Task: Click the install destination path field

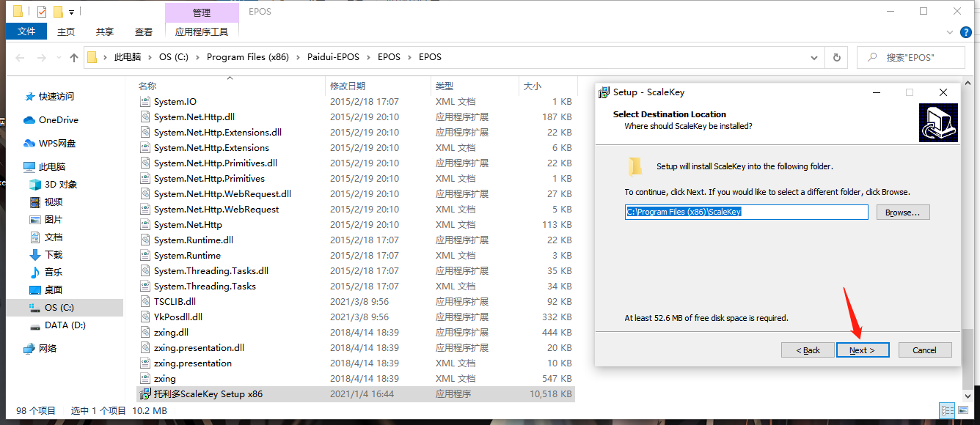Action: tap(746, 212)
